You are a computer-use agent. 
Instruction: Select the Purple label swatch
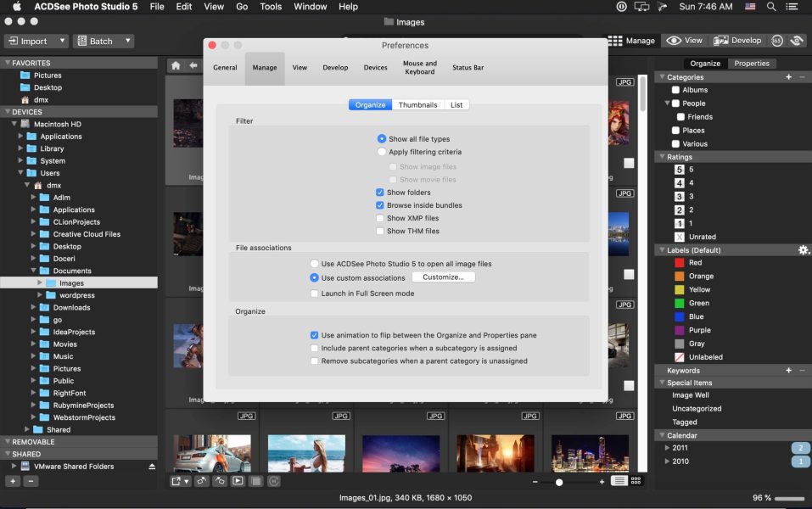(679, 330)
